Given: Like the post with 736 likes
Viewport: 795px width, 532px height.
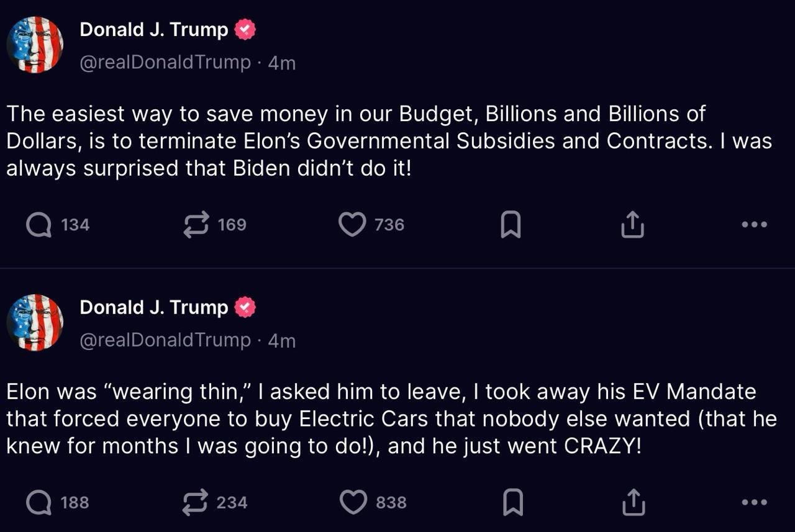Looking at the screenshot, I should [x=352, y=225].
